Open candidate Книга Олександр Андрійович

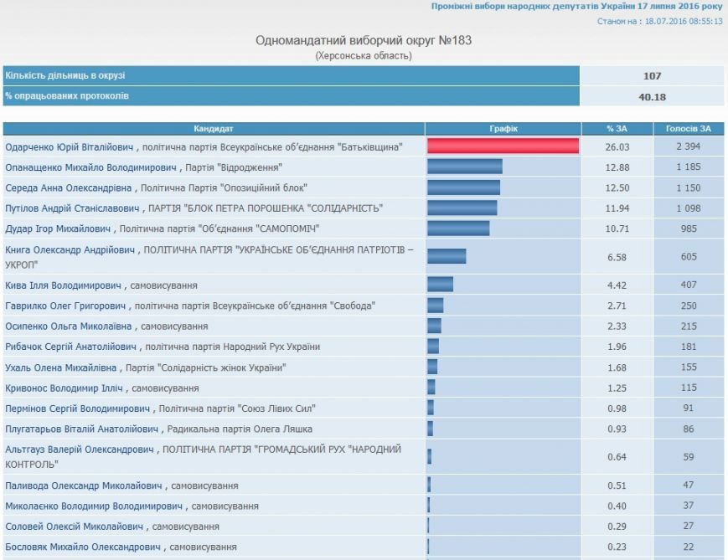point(70,250)
